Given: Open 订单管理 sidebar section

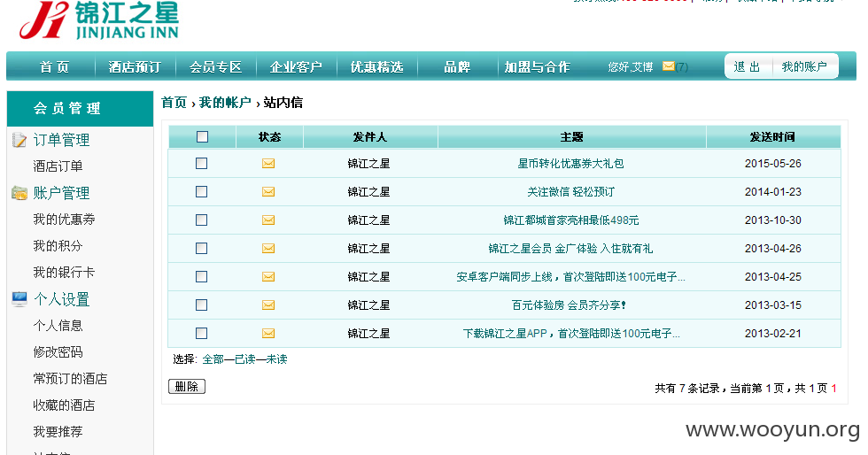Looking at the screenshot, I should click(61, 140).
